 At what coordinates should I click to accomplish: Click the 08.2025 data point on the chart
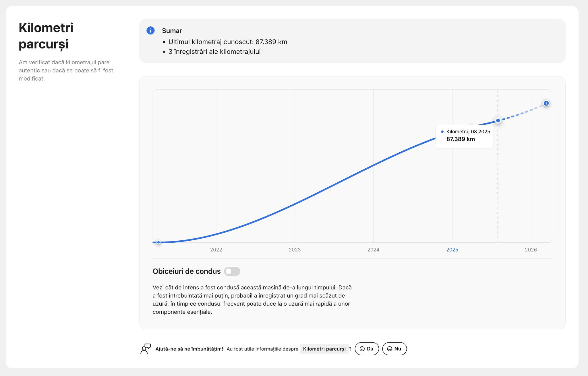pos(498,121)
